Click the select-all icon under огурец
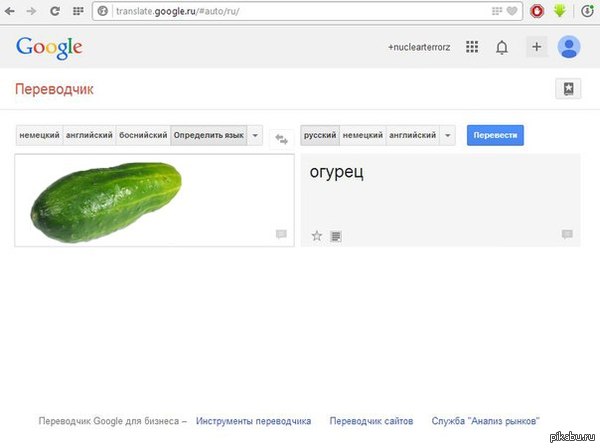Viewport: 600px width, 448px height. pyautogui.click(x=336, y=236)
